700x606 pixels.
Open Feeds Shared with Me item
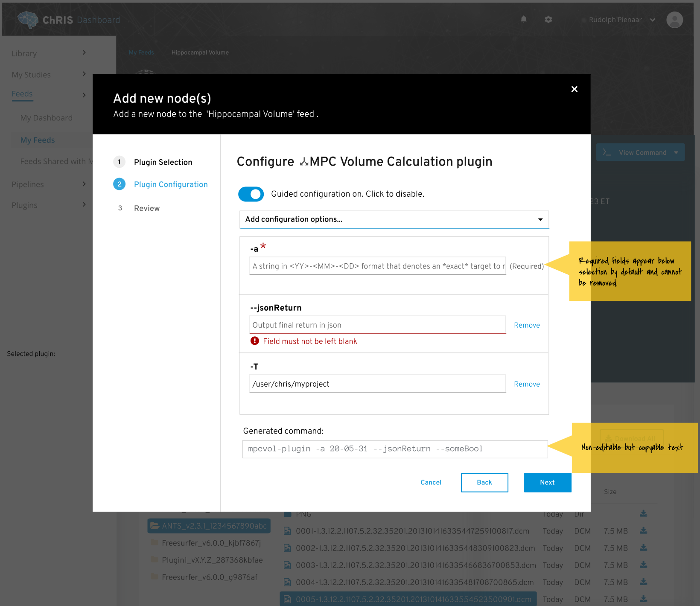pyautogui.click(x=56, y=161)
